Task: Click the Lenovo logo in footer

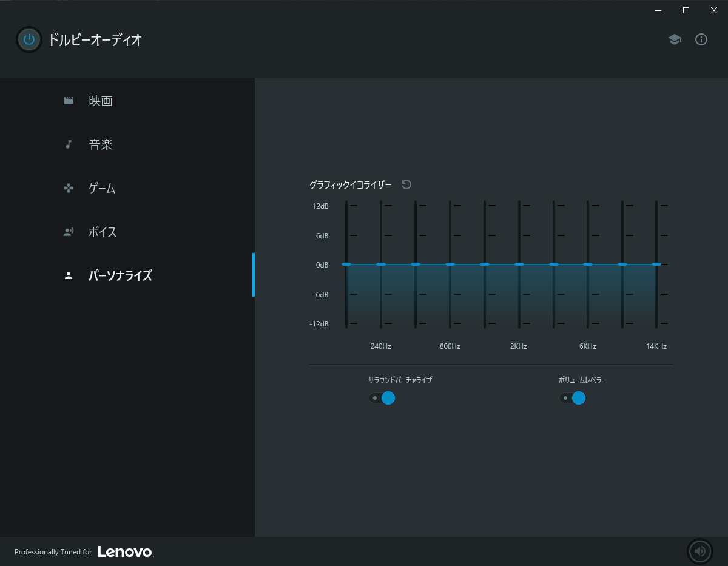Action: pos(126,551)
